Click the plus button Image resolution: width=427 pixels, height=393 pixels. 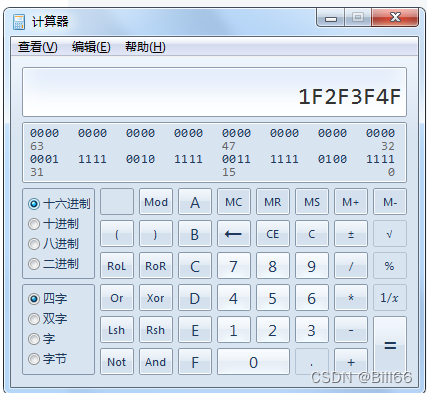click(351, 362)
